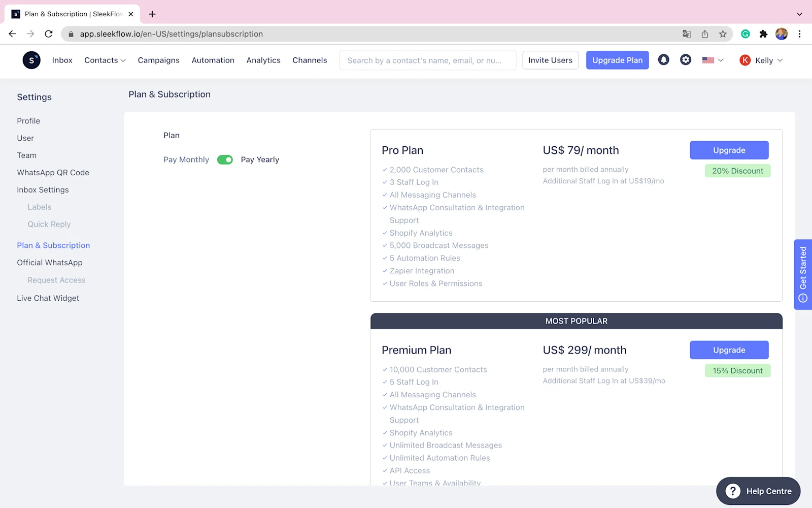This screenshot has height=508, width=812.
Task: Open Inbox Settings
Action: pos(43,190)
